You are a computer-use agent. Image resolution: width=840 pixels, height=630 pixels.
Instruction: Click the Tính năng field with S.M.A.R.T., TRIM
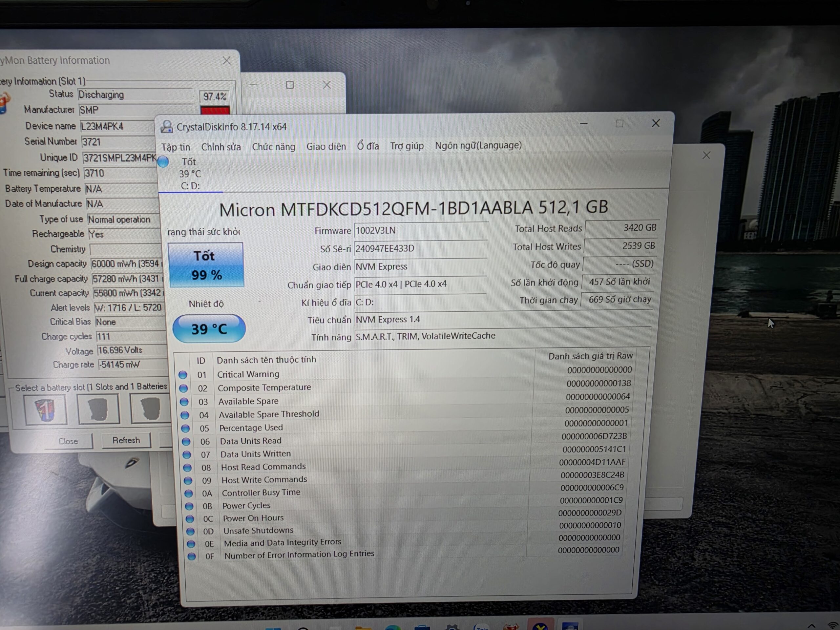pyautogui.click(x=503, y=336)
